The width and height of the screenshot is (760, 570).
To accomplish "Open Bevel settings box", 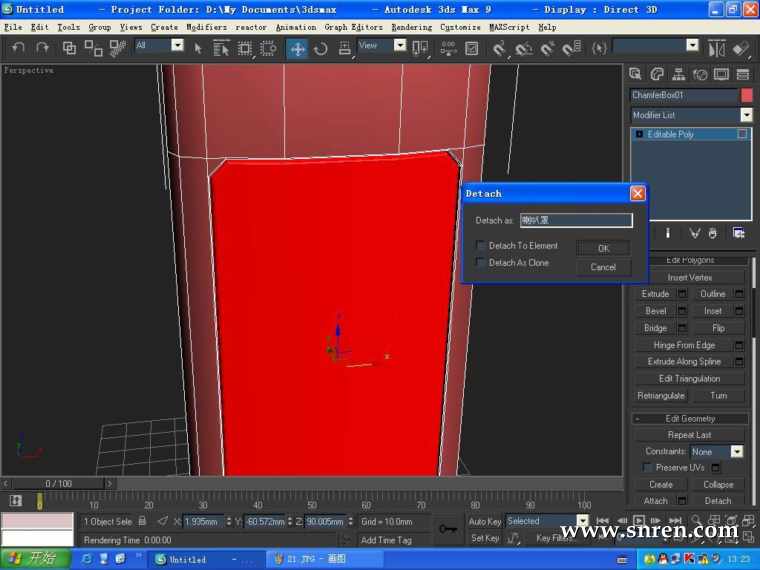I will [682, 311].
